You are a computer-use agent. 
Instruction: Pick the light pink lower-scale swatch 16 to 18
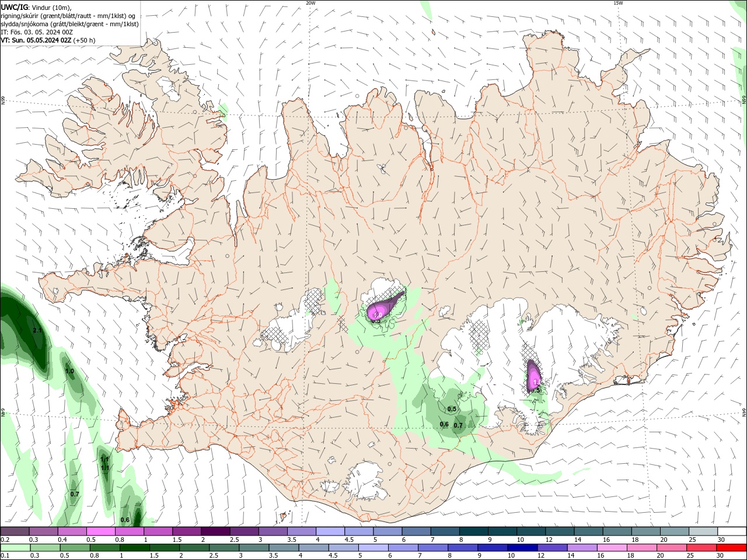(x=612, y=548)
